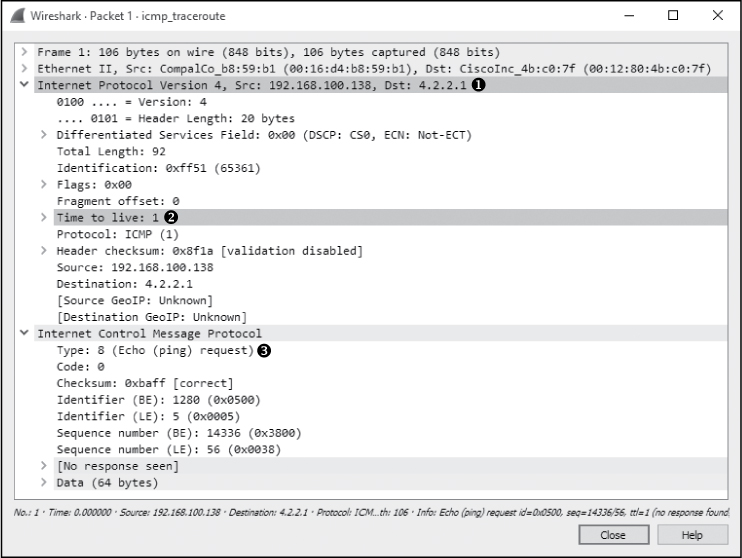
Task: Select the Destination: 4.2.2.1 field
Action: pos(390,284)
